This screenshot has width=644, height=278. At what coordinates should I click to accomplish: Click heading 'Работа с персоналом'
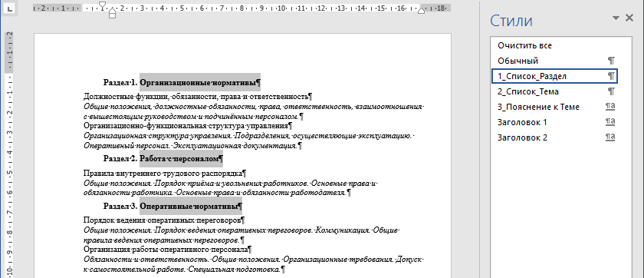179,158
